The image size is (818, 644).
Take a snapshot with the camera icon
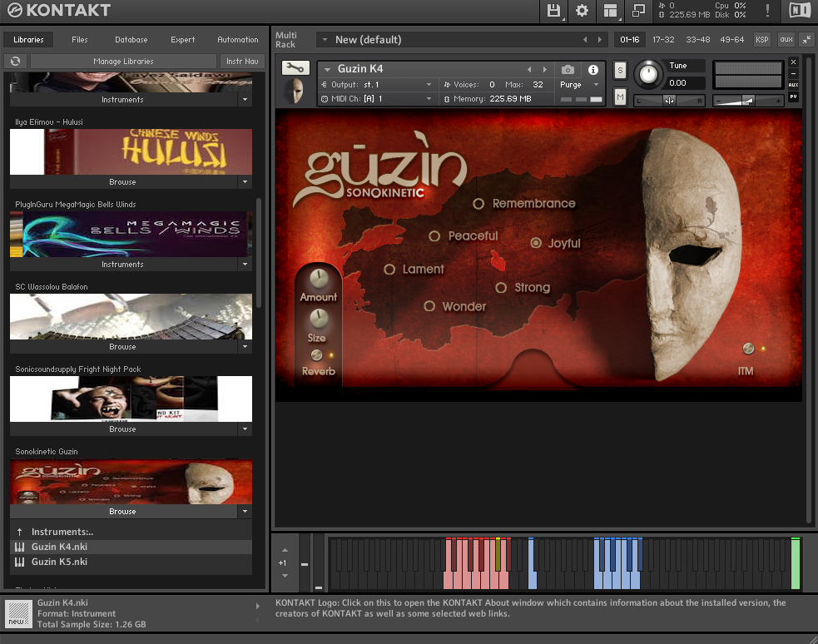point(568,69)
